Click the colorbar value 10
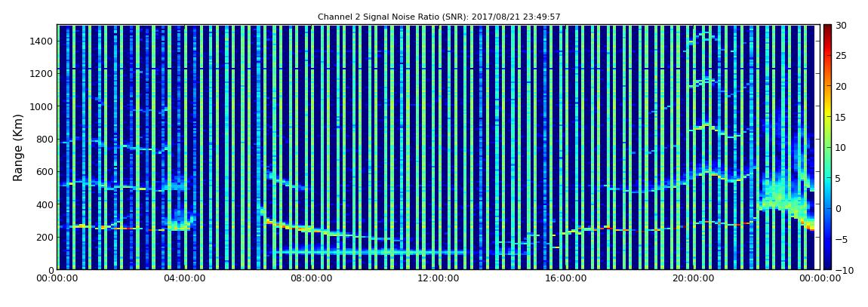The width and height of the screenshot is (868, 307). click(x=842, y=147)
